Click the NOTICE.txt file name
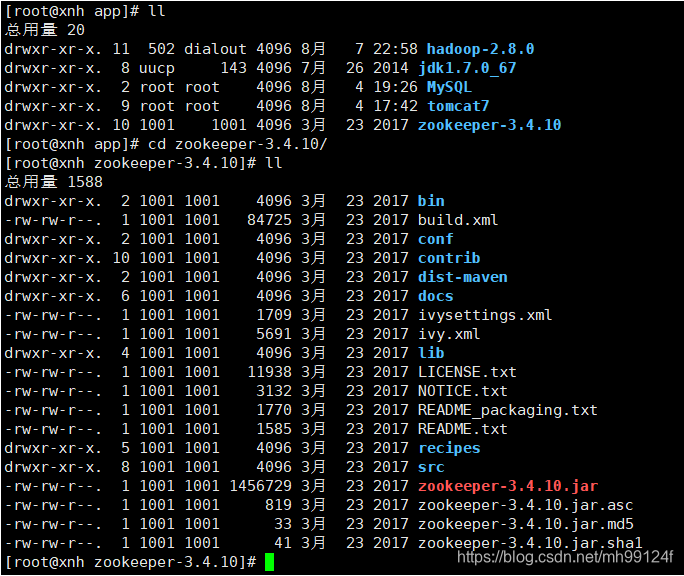This screenshot has width=684, height=576. (462, 391)
